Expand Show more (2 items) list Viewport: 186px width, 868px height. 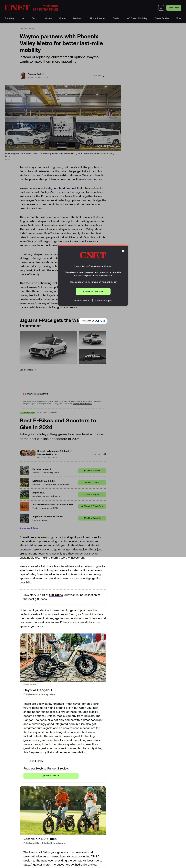click(29, 528)
